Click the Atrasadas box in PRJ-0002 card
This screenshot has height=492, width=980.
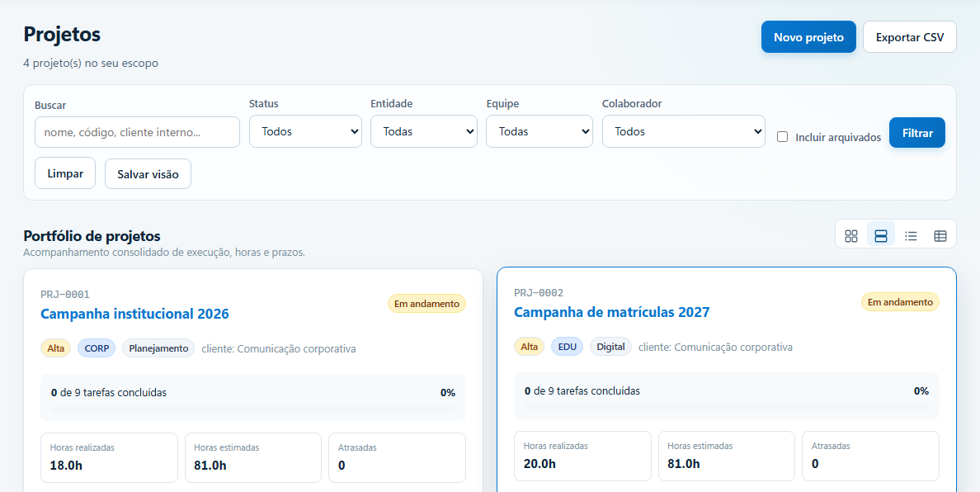tap(870, 456)
